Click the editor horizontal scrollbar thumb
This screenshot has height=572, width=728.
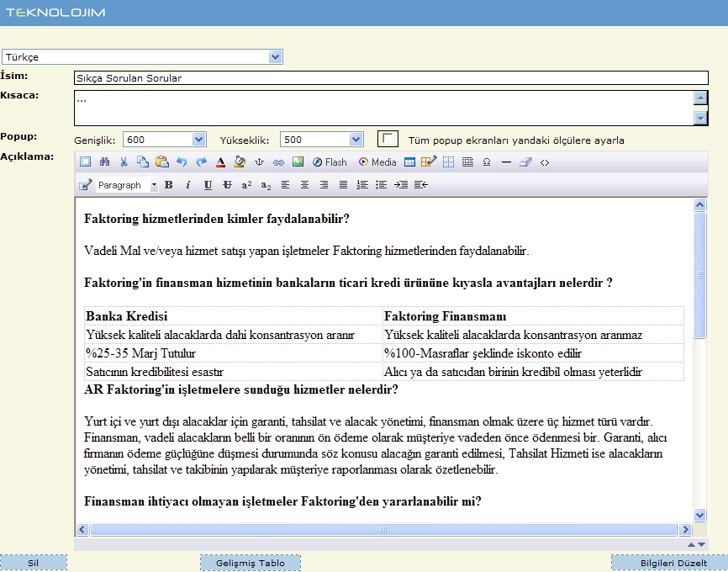click(383, 529)
